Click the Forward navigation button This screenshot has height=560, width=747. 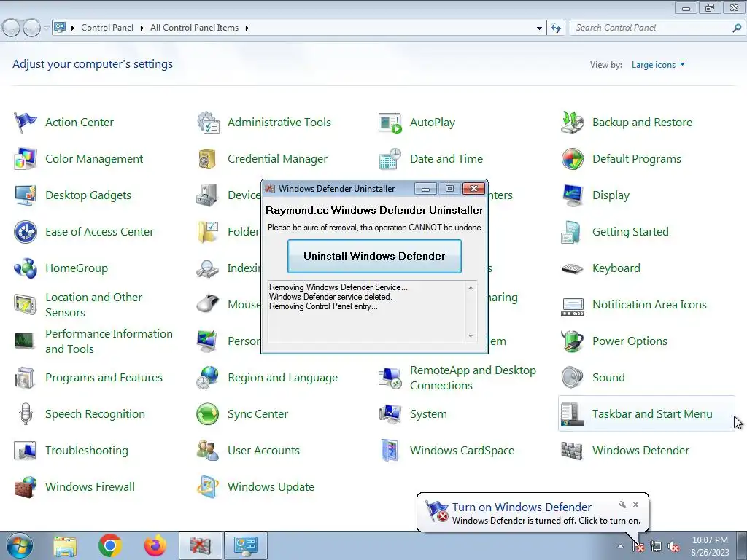[31, 28]
